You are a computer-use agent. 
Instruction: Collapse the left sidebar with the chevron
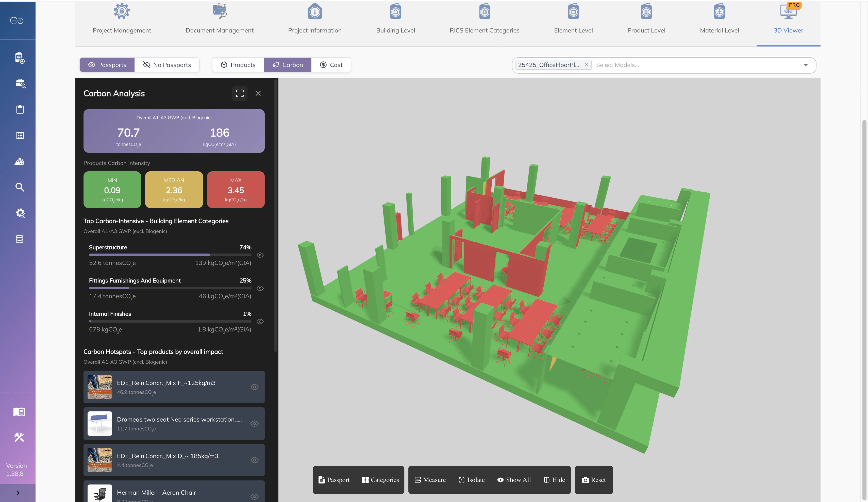[18, 493]
